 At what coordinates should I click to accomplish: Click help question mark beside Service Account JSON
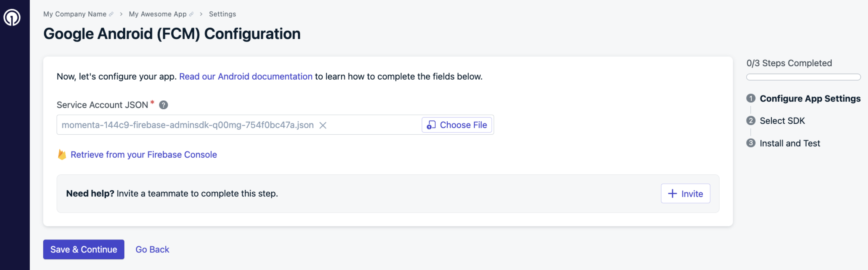pyautogui.click(x=164, y=105)
